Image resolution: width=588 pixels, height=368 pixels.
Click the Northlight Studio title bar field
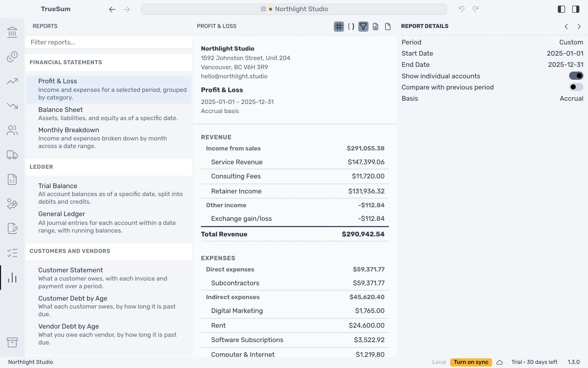pos(294,9)
